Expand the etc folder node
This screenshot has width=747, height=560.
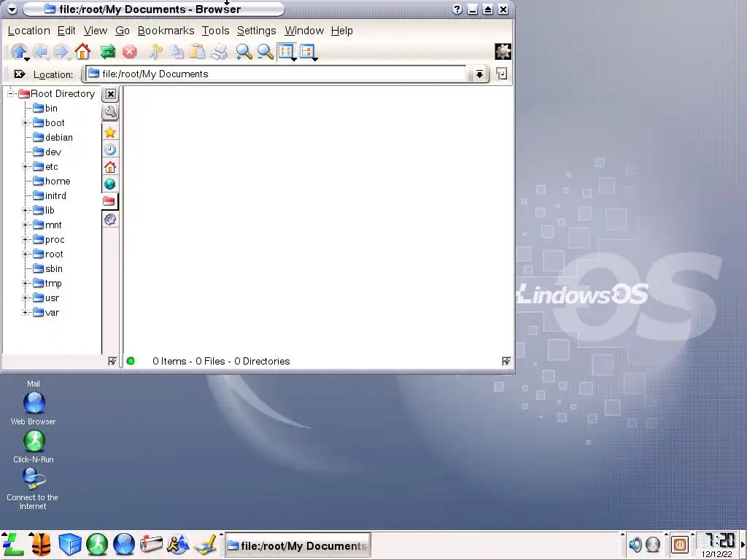pyautogui.click(x=26, y=167)
